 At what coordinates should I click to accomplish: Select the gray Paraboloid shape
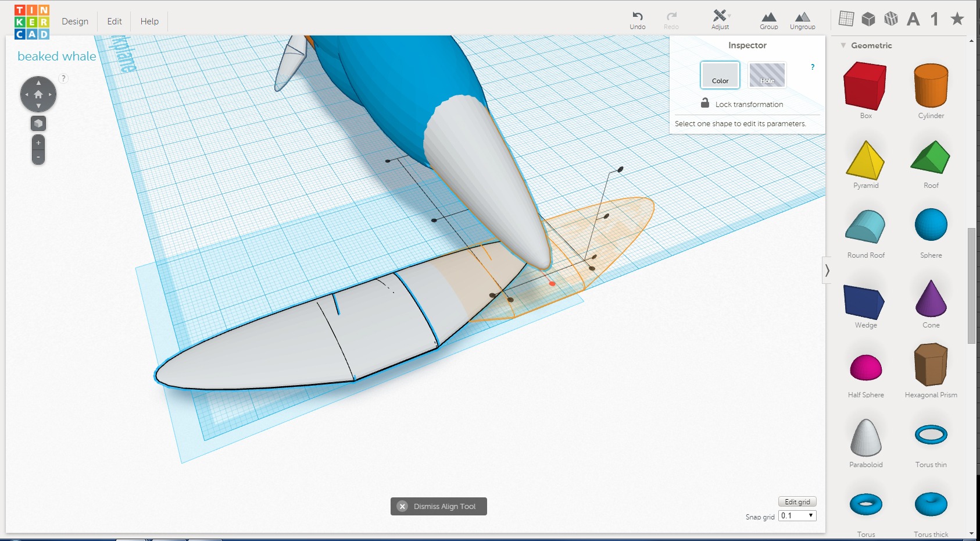pos(866,437)
